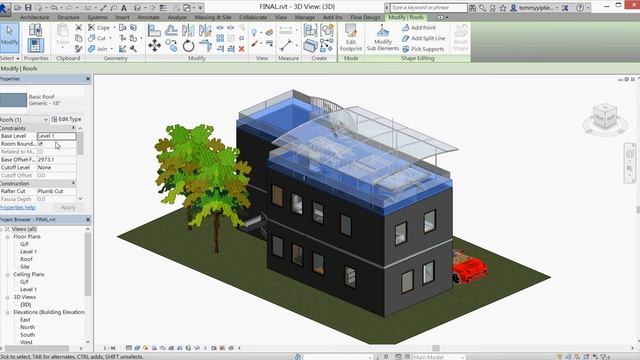Collapse the Floor Plans tree node

(x=7, y=237)
